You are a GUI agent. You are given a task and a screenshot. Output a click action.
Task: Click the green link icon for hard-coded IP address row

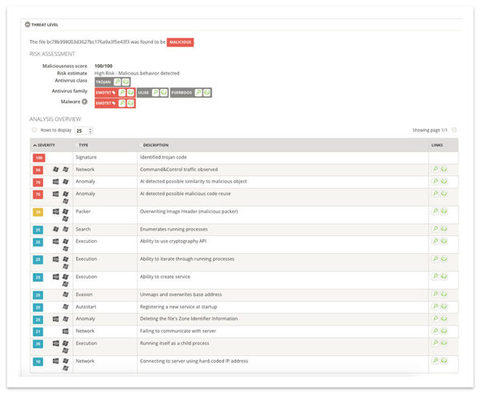pyautogui.click(x=444, y=361)
